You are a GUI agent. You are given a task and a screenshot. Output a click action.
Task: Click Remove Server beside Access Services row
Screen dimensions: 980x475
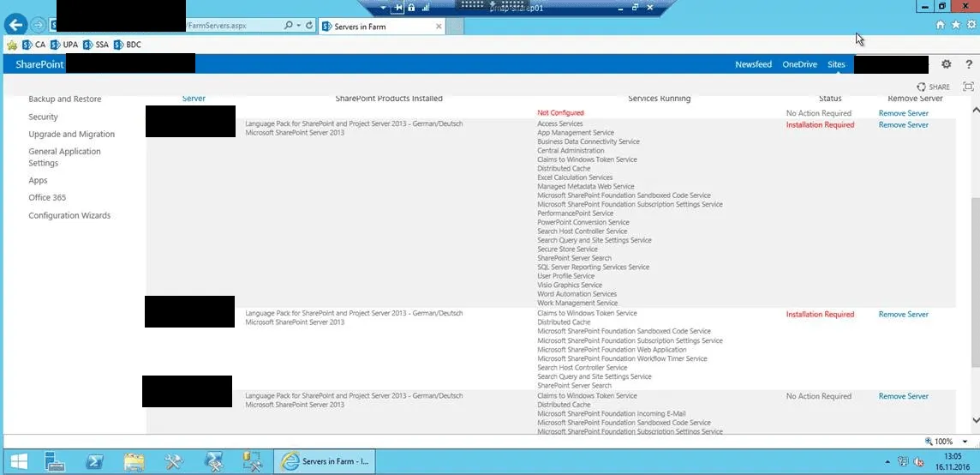point(903,124)
